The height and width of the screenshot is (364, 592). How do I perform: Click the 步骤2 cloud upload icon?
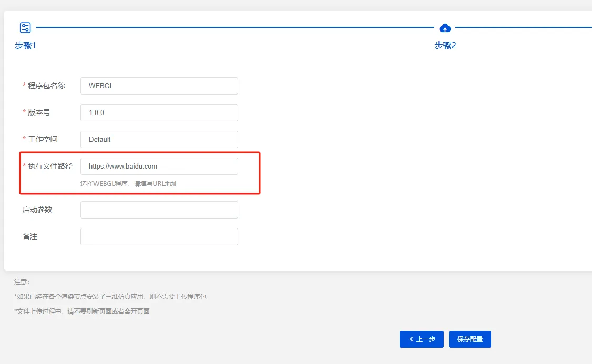coord(445,28)
